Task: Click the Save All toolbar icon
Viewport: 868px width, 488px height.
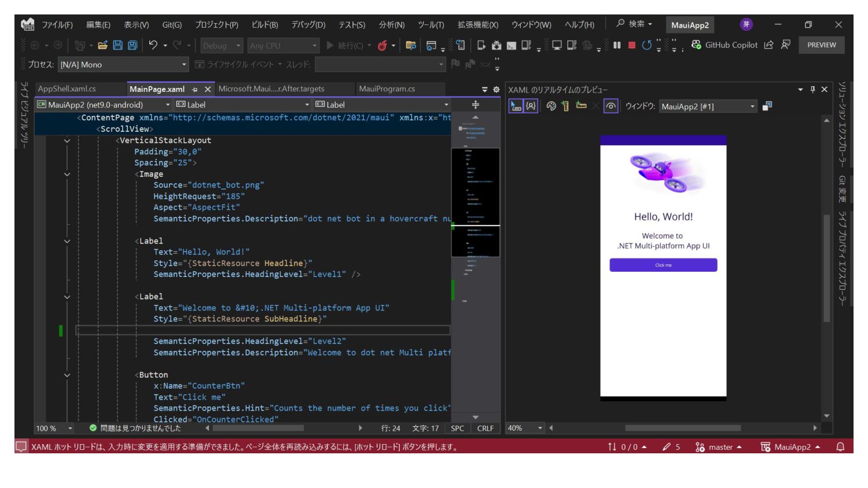Action: [x=133, y=45]
